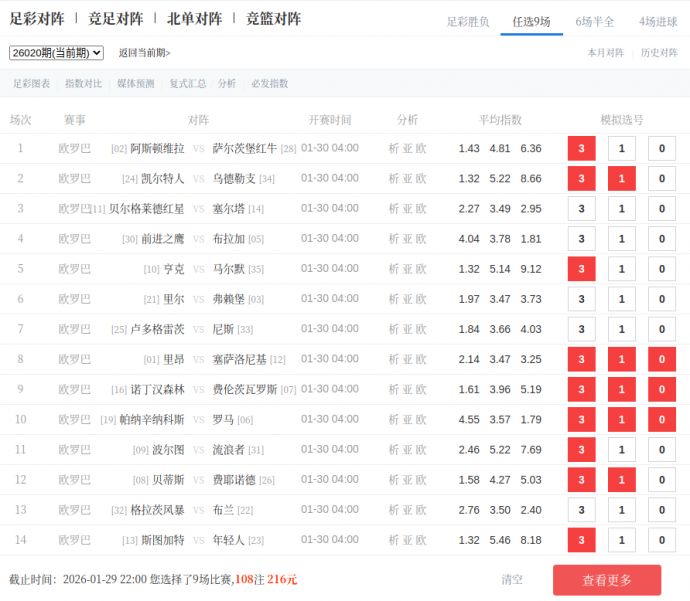
Task: Click the 返回当前期 link
Action: pos(144,53)
